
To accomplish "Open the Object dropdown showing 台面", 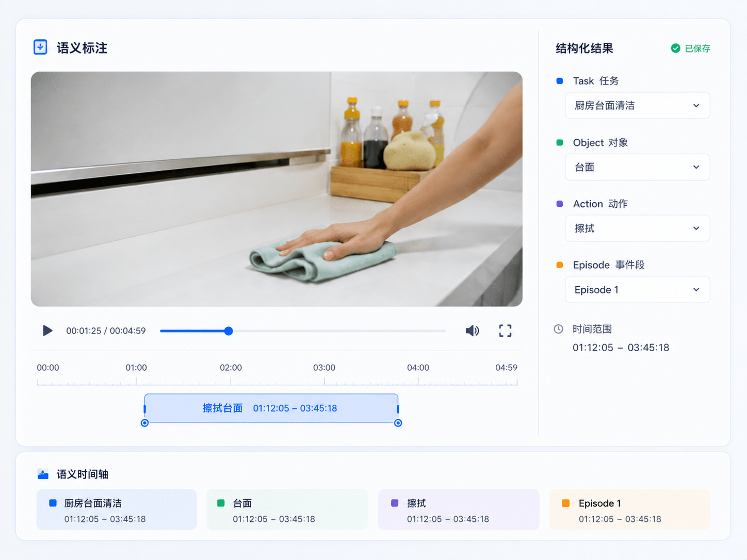I will (637, 167).
